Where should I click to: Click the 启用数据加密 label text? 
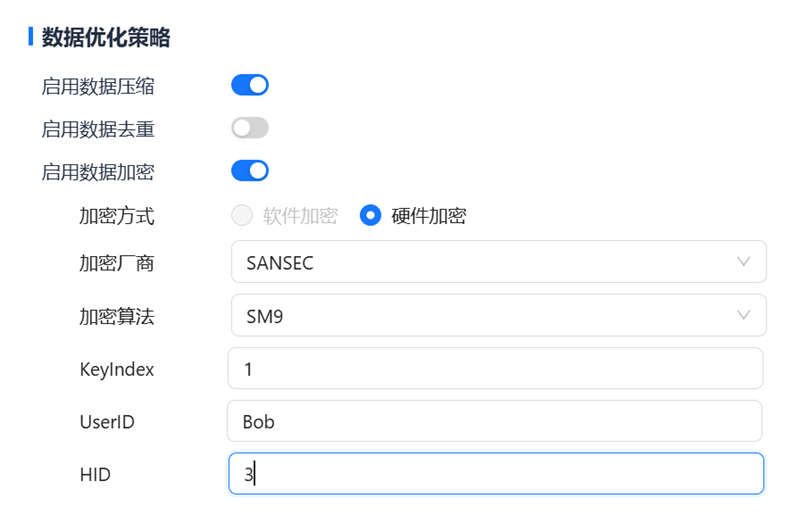[x=98, y=172]
